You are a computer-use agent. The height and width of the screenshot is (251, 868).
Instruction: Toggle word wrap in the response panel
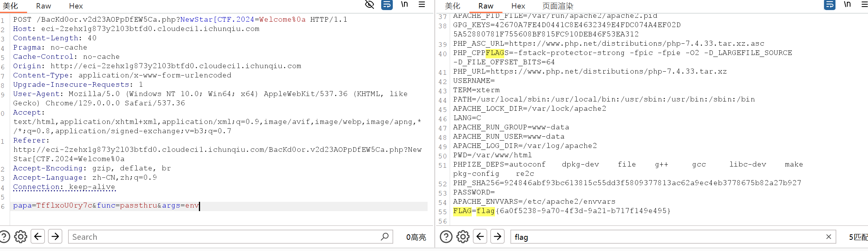(830, 5)
